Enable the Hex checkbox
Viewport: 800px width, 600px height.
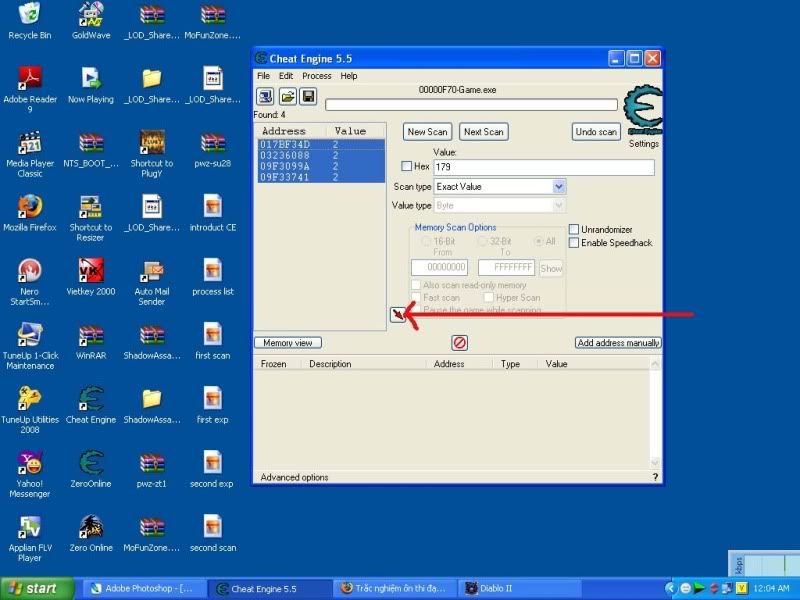click(407, 166)
